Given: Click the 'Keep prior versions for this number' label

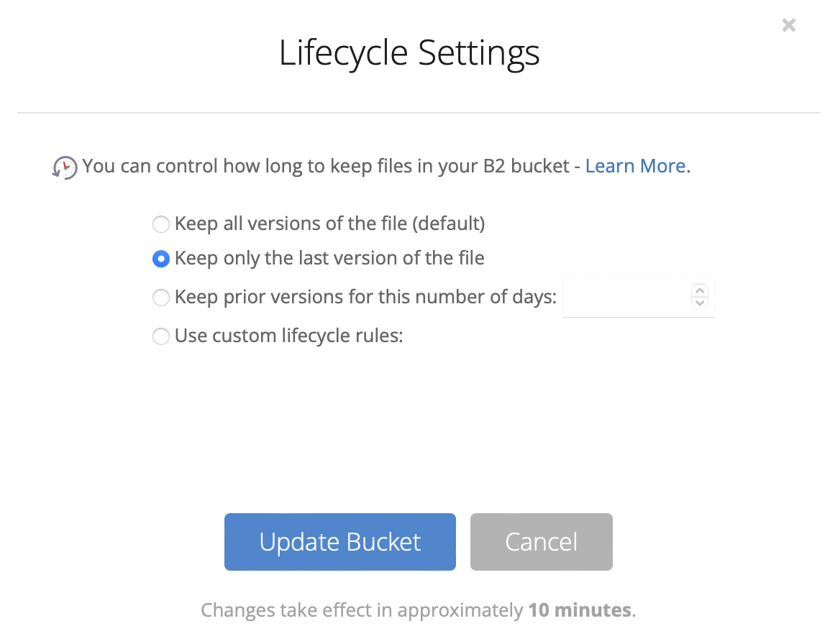Looking at the screenshot, I should pyautogui.click(x=365, y=297).
